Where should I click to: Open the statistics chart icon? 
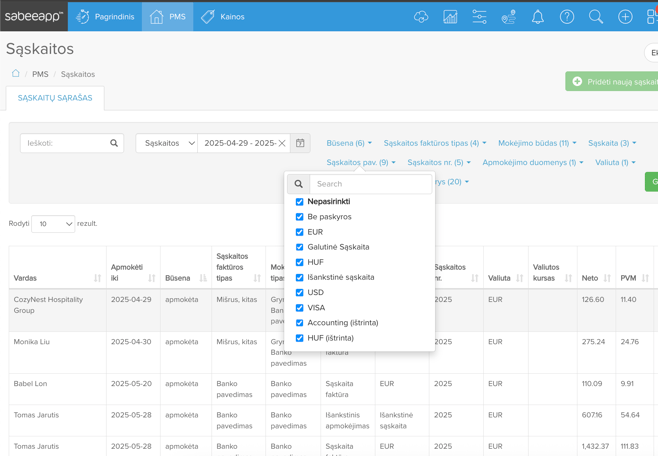coord(450,17)
